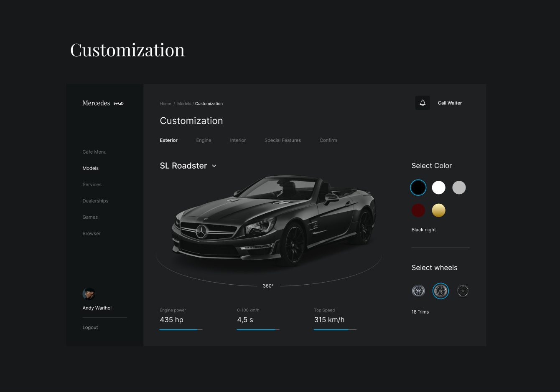The image size is (560, 392).
Task: Pick the third dark wheel option
Action: point(463,291)
